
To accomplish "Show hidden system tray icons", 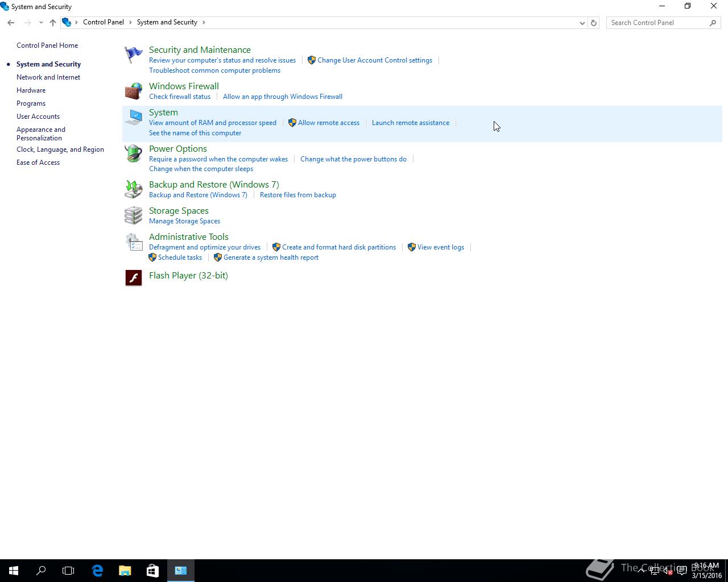I will coord(642,571).
